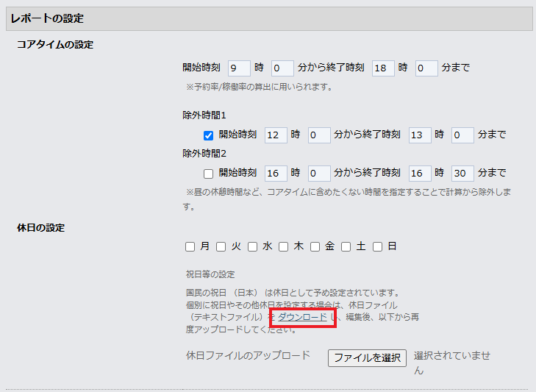Viewport: 536px width, 392px height.
Task: Toggle the 金 checkbox
Action: click(315, 247)
